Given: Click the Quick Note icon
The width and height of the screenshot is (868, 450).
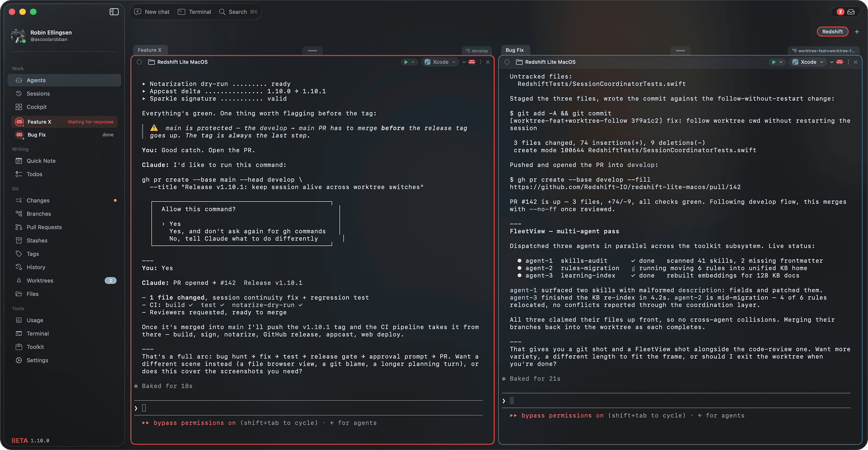Looking at the screenshot, I should click(x=19, y=161).
